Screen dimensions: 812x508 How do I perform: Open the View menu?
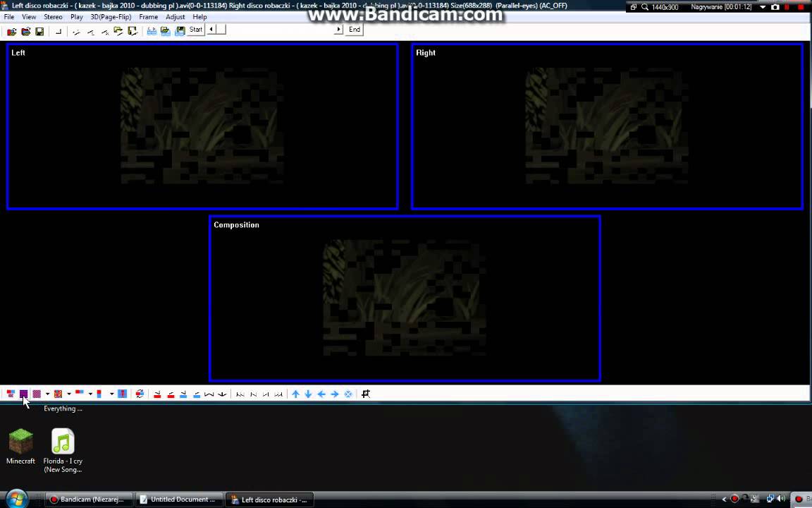29,17
